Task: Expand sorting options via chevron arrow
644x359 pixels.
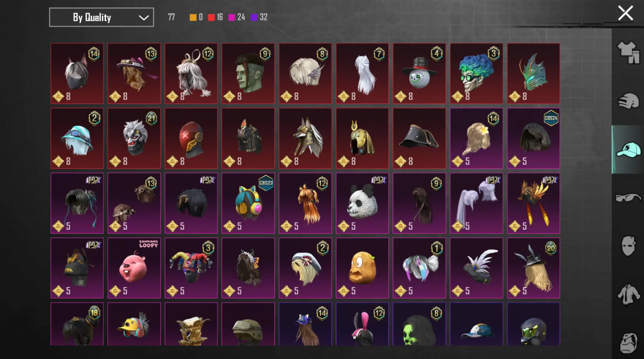Action: tap(144, 18)
